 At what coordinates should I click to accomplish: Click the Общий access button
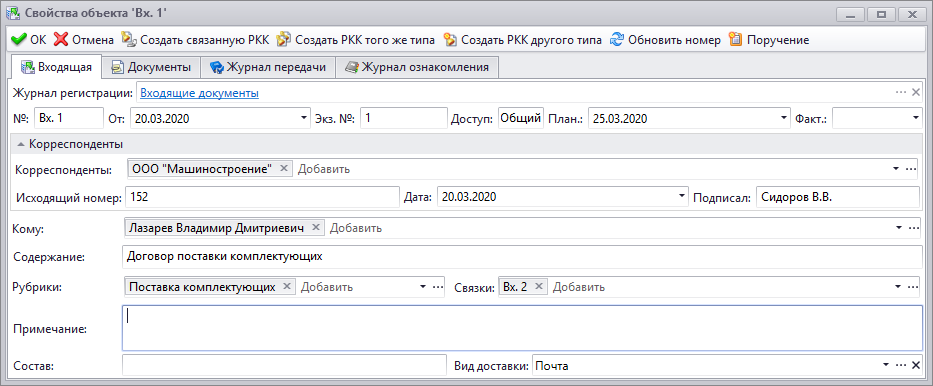(521, 118)
